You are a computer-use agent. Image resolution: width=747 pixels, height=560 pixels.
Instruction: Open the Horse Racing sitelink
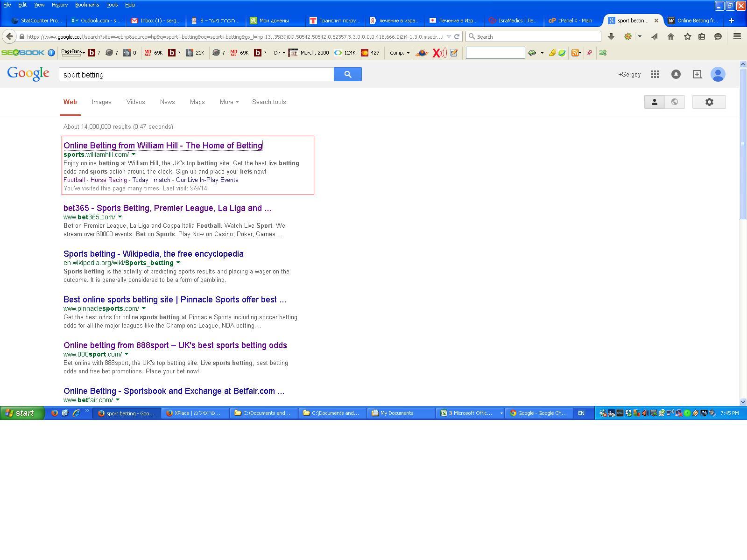point(109,180)
